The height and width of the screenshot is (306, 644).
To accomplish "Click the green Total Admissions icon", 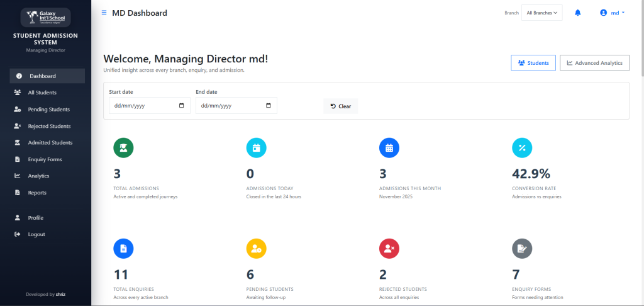I will point(123,148).
